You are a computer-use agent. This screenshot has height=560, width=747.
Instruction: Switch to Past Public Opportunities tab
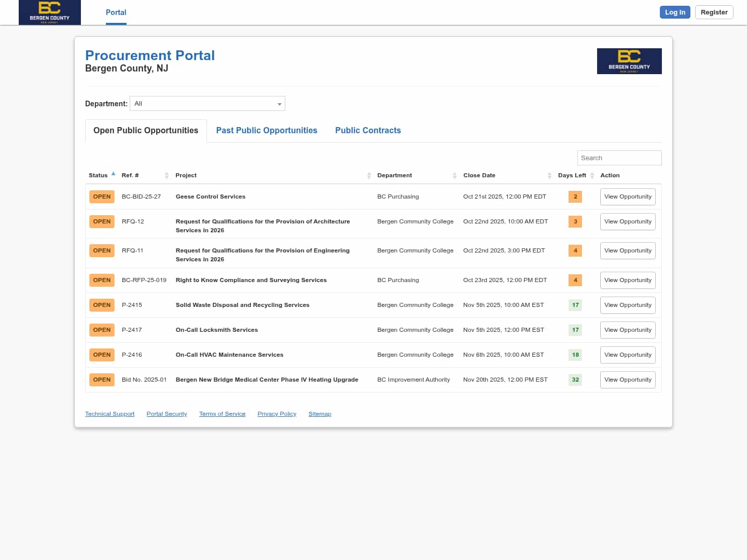(x=267, y=131)
